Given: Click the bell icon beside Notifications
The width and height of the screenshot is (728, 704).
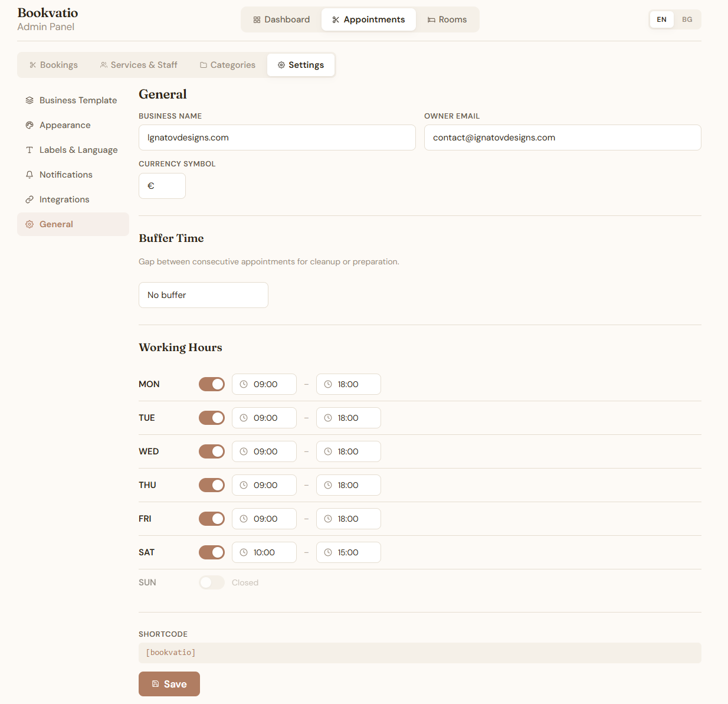Looking at the screenshot, I should point(29,175).
